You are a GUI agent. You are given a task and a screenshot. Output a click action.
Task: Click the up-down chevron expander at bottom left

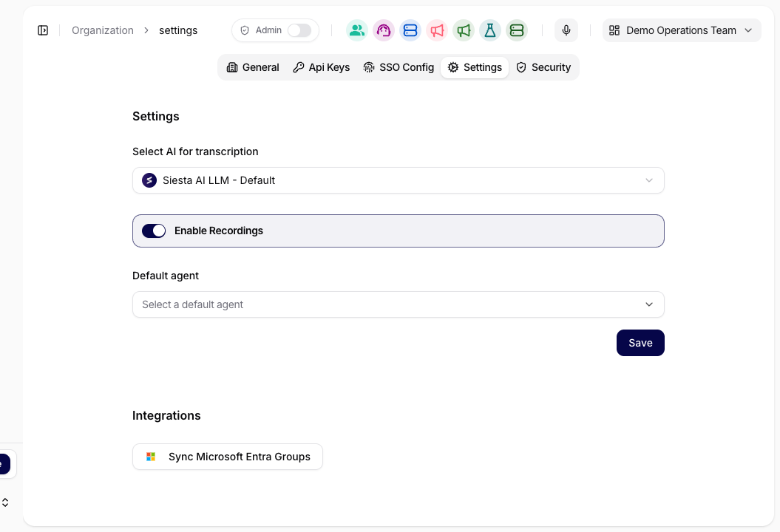5,502
